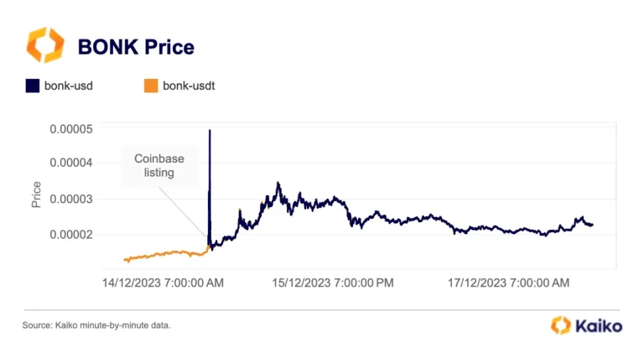Click the orange bonk-usdt line segment
The image size is (644, 348).
tap(164, 254)
